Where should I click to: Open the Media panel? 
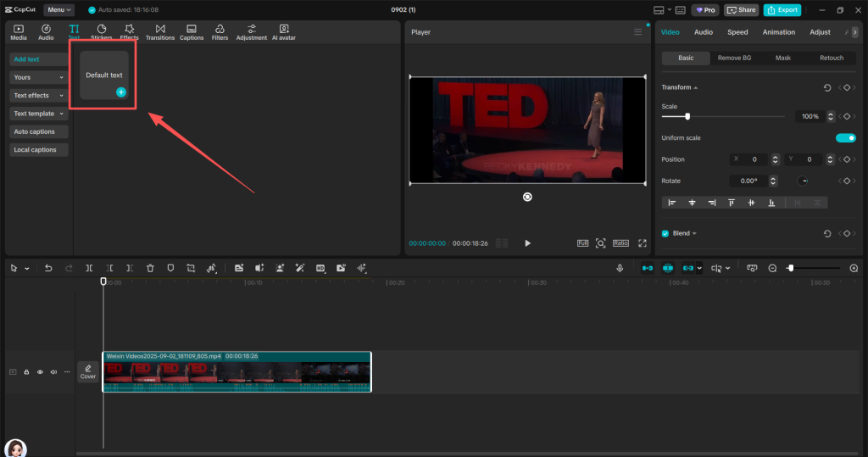pos(19,32)
